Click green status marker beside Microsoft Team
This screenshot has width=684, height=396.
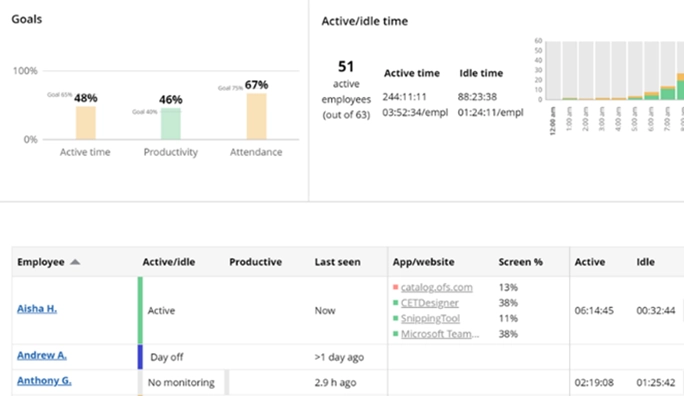396,334
